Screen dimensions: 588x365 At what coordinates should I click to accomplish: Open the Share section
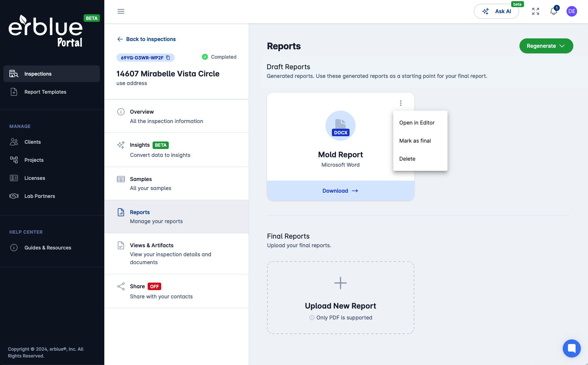tap(176, 291)
